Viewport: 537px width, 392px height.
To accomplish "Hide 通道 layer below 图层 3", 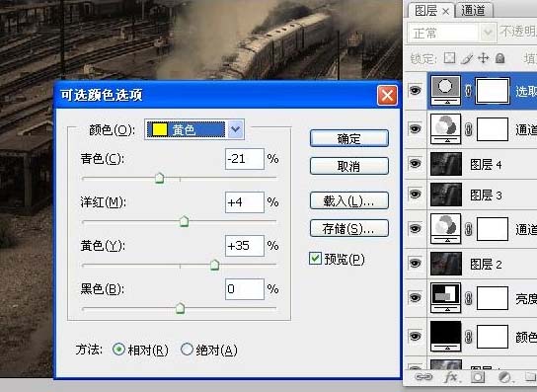I will 415,228.
